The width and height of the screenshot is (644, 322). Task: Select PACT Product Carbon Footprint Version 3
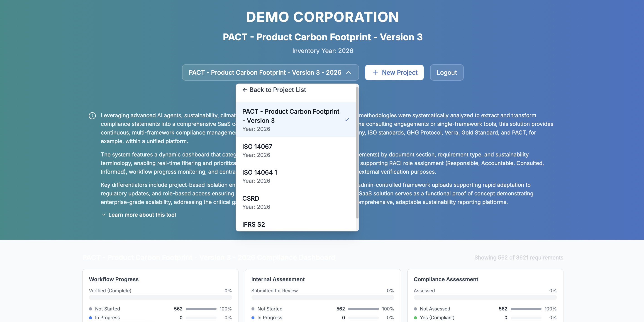coord(290,120)
